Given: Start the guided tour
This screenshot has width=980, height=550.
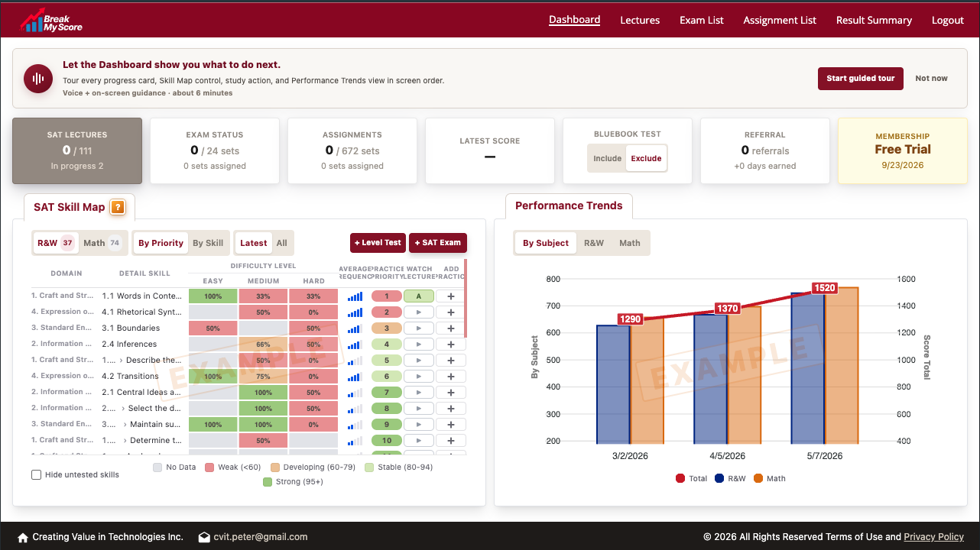Looking at the screenshot, I should (861, 78).
